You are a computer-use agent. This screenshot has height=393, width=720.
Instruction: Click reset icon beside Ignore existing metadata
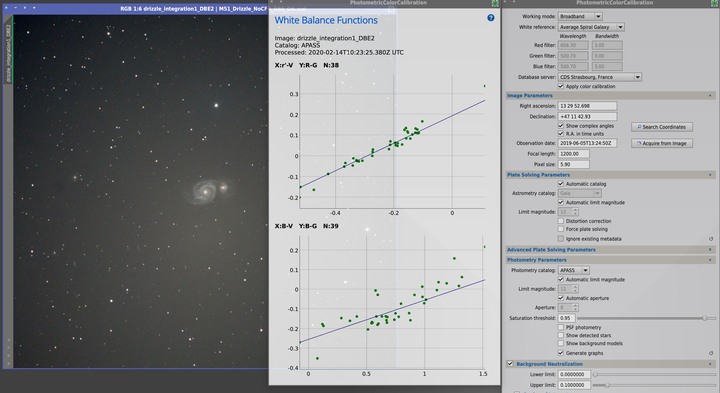click(x=711, y=239)
